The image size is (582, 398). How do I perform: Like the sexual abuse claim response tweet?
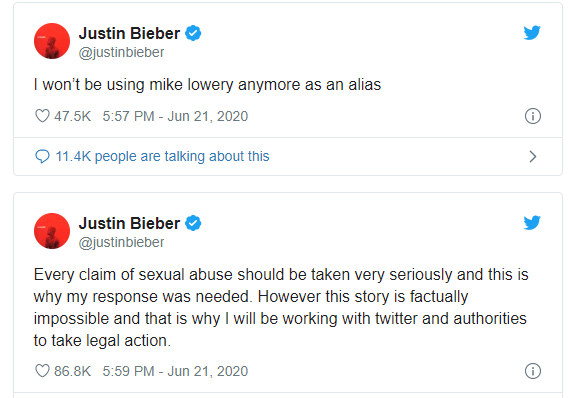coord(42,371)
